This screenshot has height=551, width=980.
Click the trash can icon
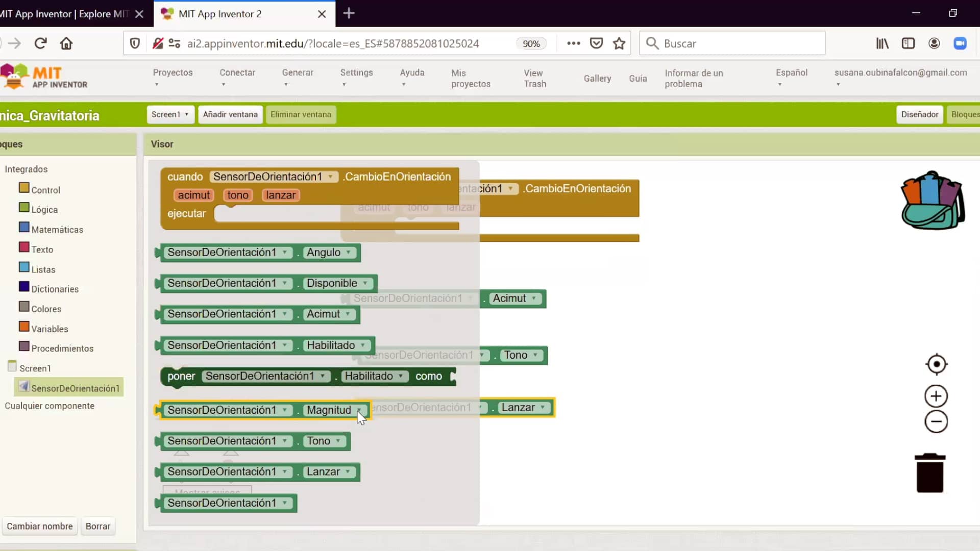point(930,473)
